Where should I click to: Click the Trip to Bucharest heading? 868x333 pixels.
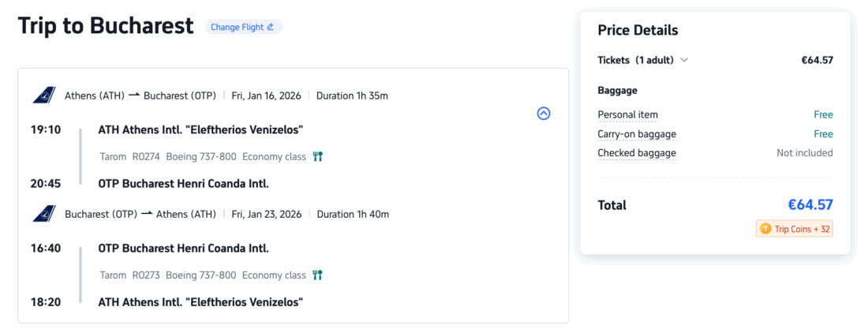pos(106,26)
